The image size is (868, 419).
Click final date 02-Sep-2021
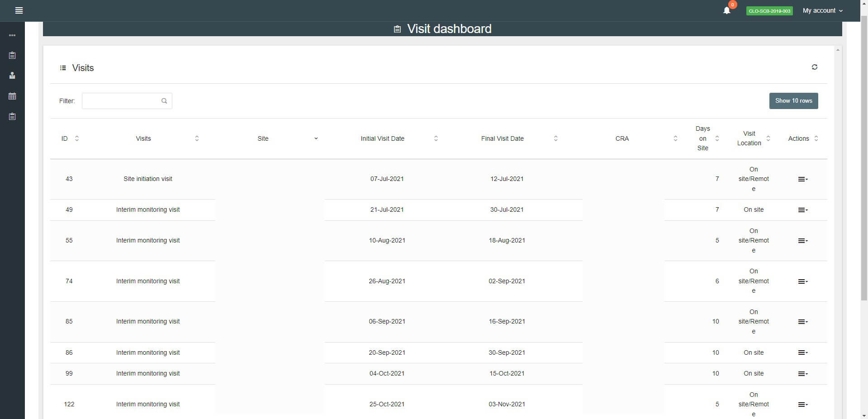[x=507, y=281]
